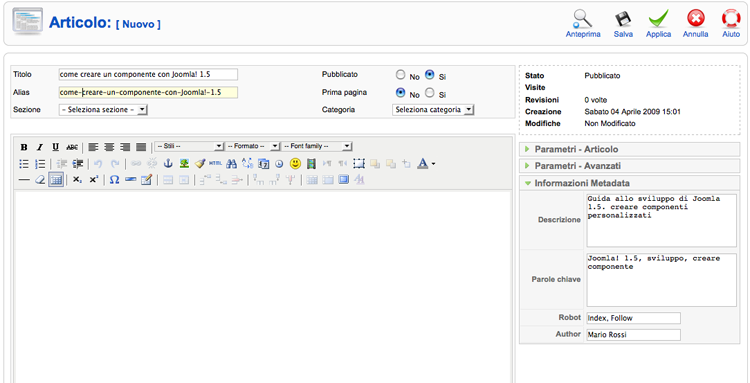This screenshot has height=383, width=750.
Task: Insert ordered numbered list
Action: click(x=40, y=164)
